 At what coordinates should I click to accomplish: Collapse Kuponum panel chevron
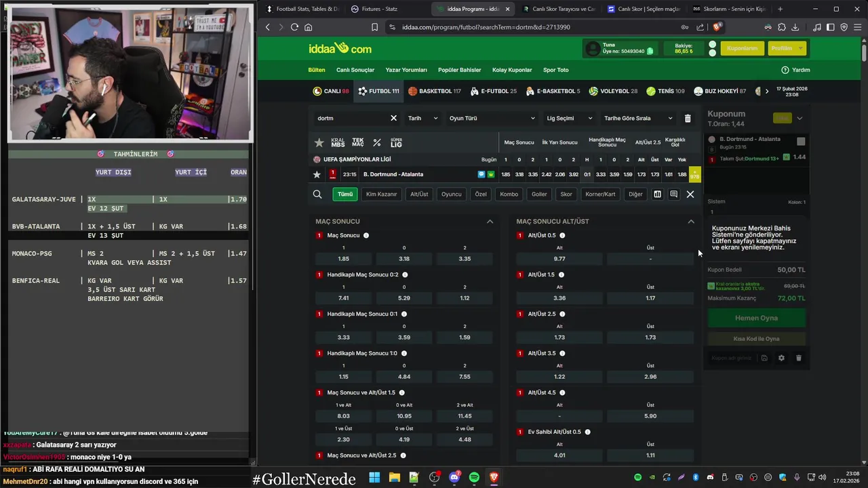click(x=800, y=118)
